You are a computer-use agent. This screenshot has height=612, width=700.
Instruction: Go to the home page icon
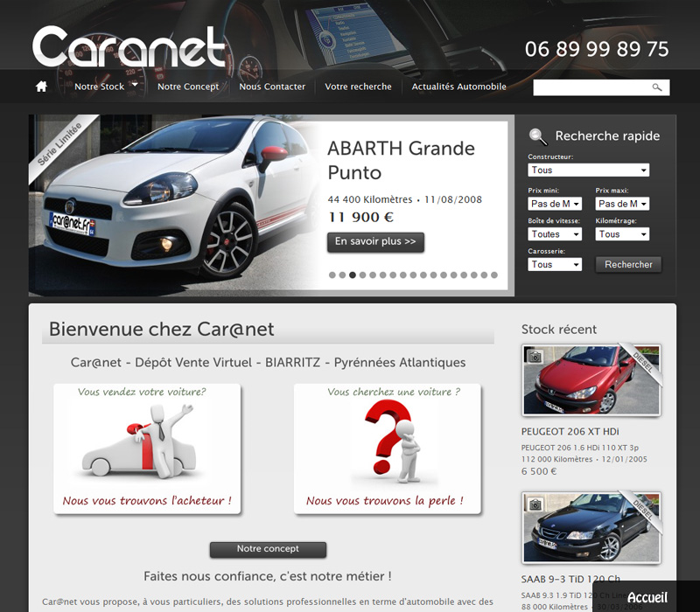[41, 86]
